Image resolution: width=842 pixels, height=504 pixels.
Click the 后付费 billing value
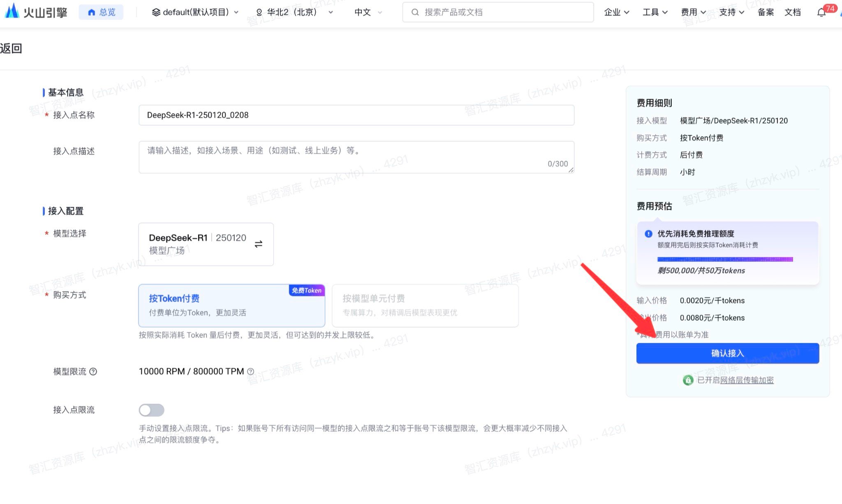point(691,155)
